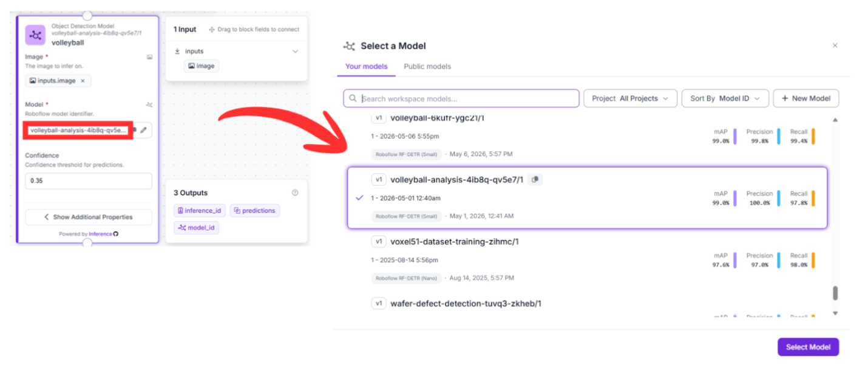Copy the volleyball-analysis-4ib8q-qv5e7/1 model ID
Screen dimensions: 868x374
coord(535,180)
